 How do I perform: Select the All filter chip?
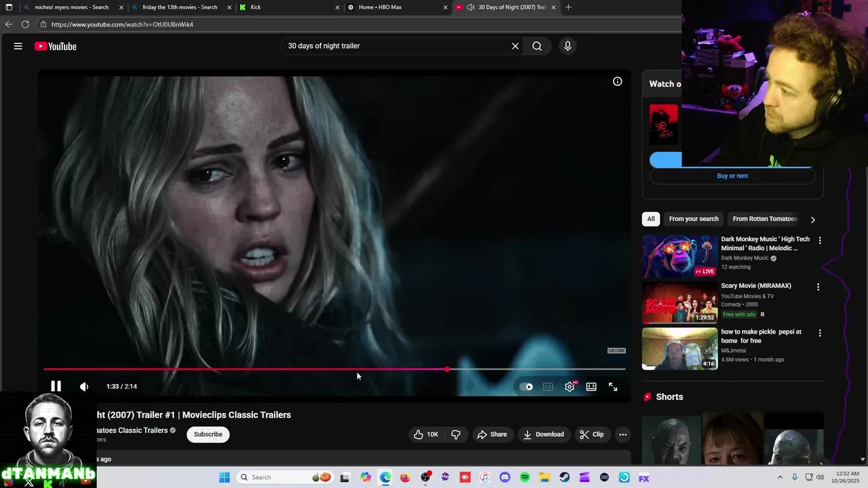pyautogui.click(x=651, y=219)
